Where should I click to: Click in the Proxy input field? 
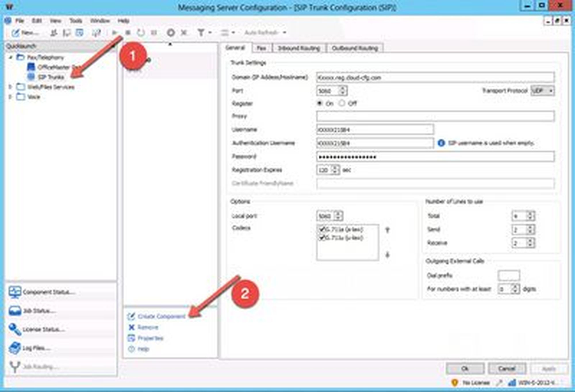click(435, 116)
